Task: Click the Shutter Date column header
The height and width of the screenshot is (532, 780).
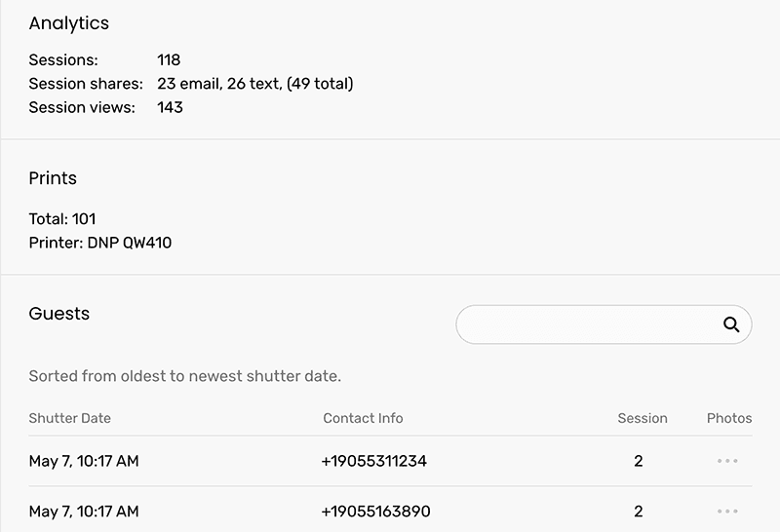Action: pyautogui.click(x=70, y=418)
